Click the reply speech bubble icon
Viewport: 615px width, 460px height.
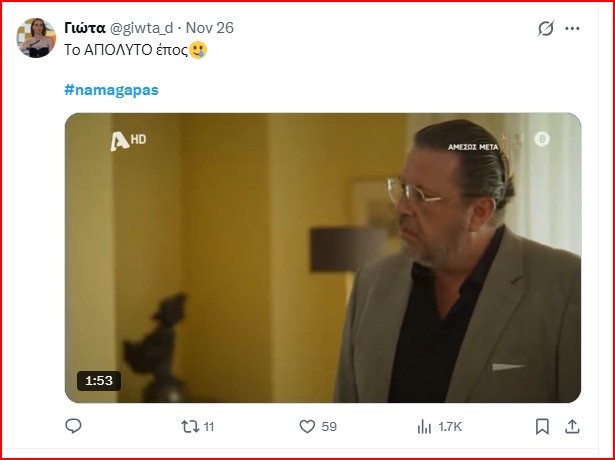click(x=73, y=426)
